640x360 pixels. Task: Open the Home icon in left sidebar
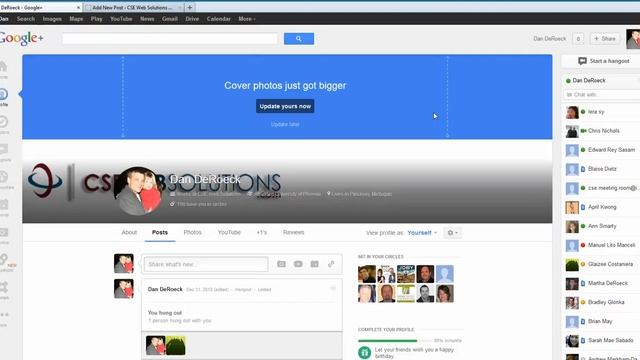pyautogui.click(x=3, y=67)
